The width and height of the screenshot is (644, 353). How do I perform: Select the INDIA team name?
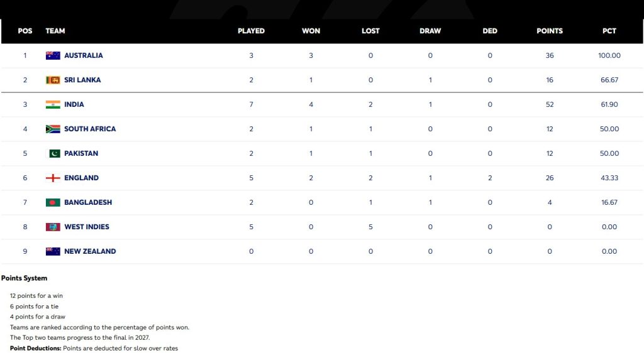74,104
